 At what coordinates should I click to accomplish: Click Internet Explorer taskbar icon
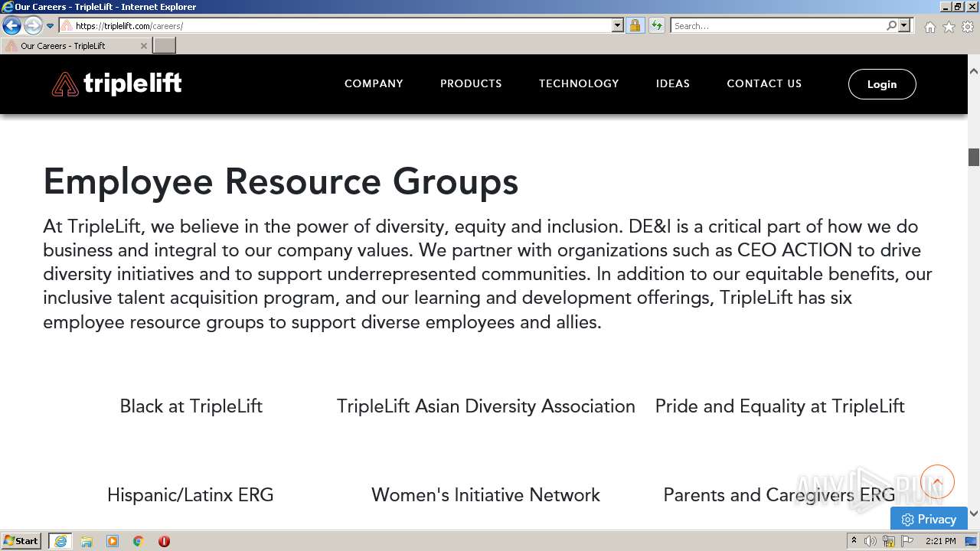(x=60, y=541)
